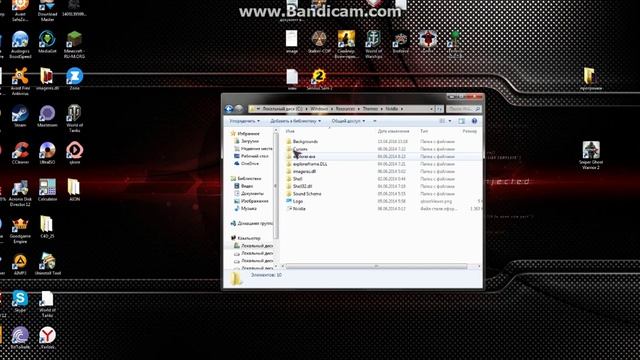Viewport: 640px width, 360px height.
Task: Launch the World of Warships shortcut
Action: pyautogui.click(x=373, y=45)
